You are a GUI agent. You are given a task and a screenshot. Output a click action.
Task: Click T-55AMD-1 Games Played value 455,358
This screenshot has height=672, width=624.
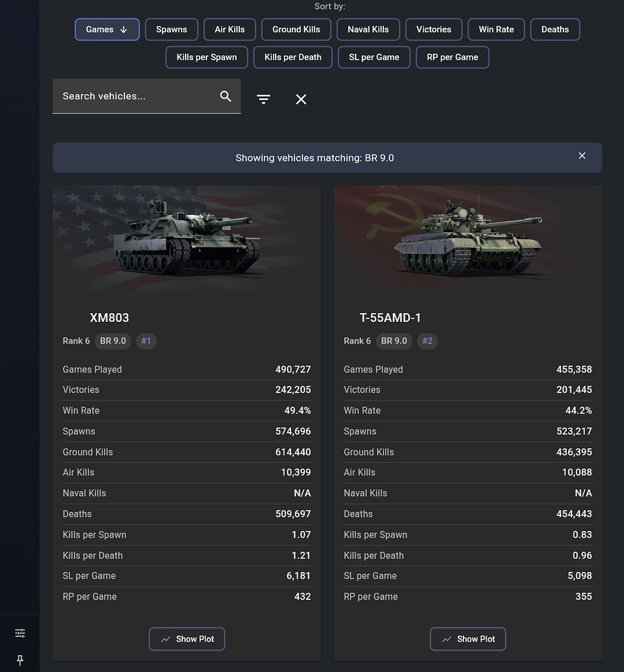pyautogui.click(x=574, y=370)
